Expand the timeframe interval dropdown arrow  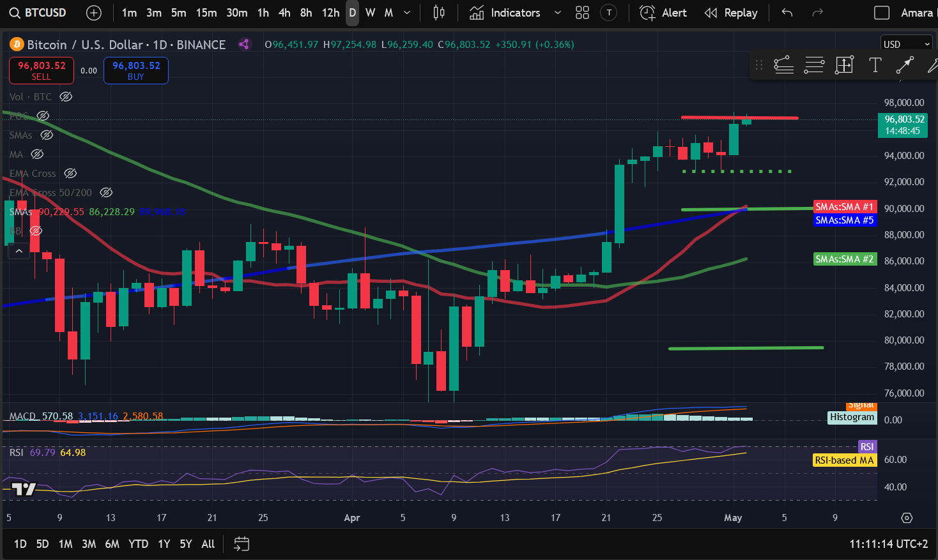coord(407,13)
